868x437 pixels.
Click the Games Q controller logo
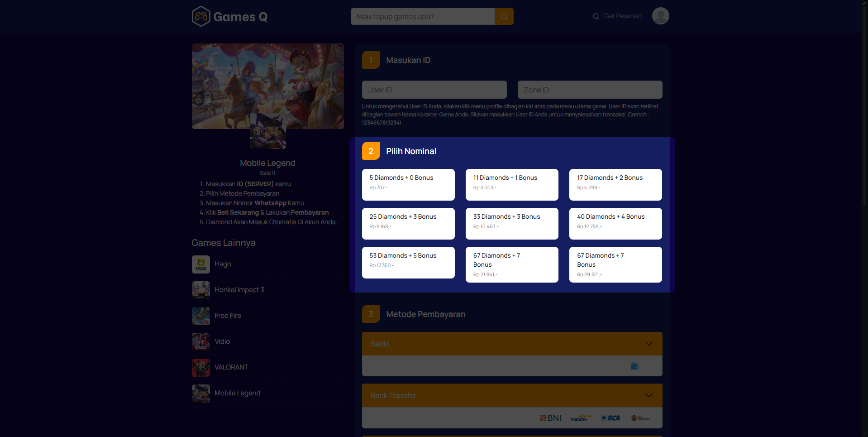[x=201, y=16]
